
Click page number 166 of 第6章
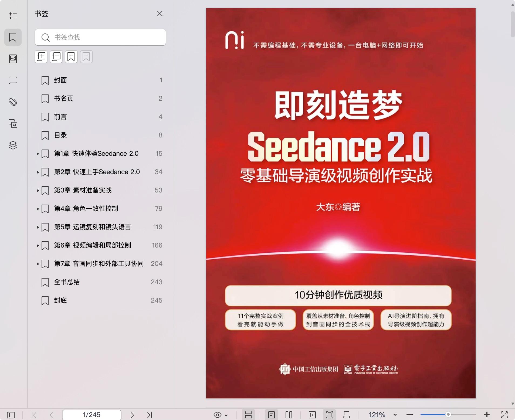[157, 245]
